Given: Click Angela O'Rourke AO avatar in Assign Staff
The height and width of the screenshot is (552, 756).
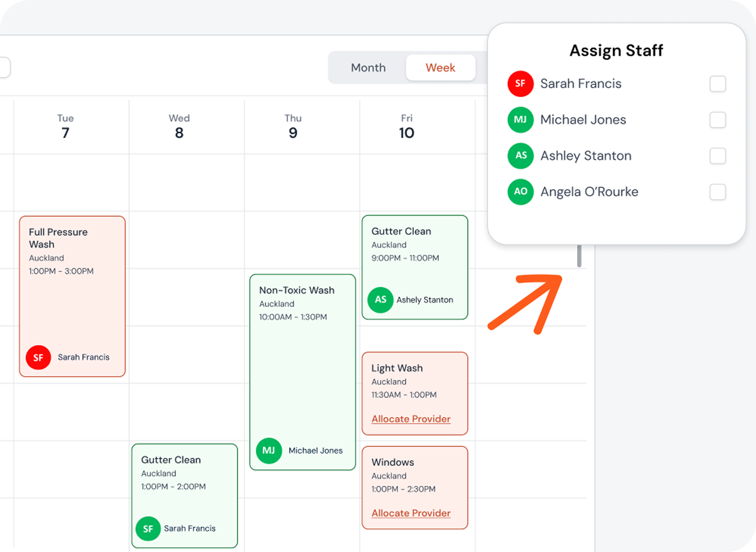Looking at the screenshot, I should click(x=520, y=192).
